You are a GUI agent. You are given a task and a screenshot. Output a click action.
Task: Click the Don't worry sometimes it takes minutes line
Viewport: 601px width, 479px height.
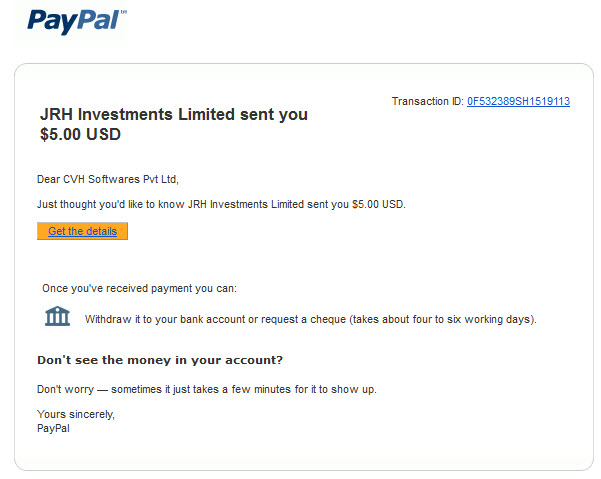coord(207,389)
